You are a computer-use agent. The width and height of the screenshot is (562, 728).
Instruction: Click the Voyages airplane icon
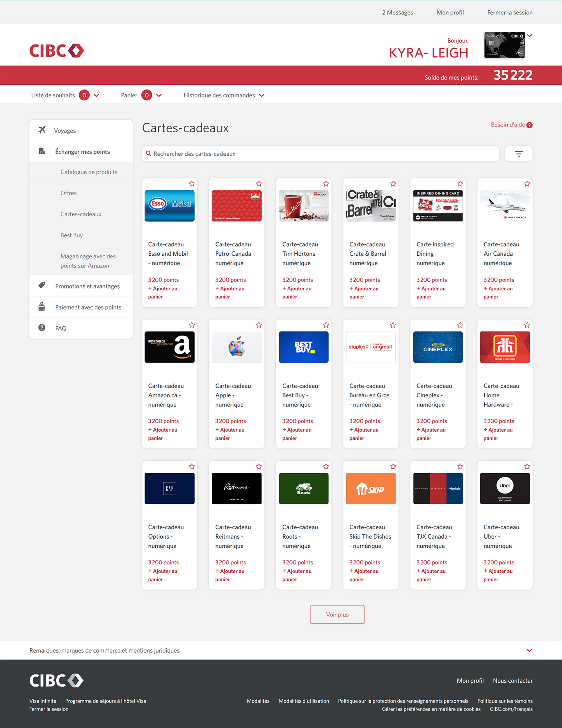(x=42, y=130)
